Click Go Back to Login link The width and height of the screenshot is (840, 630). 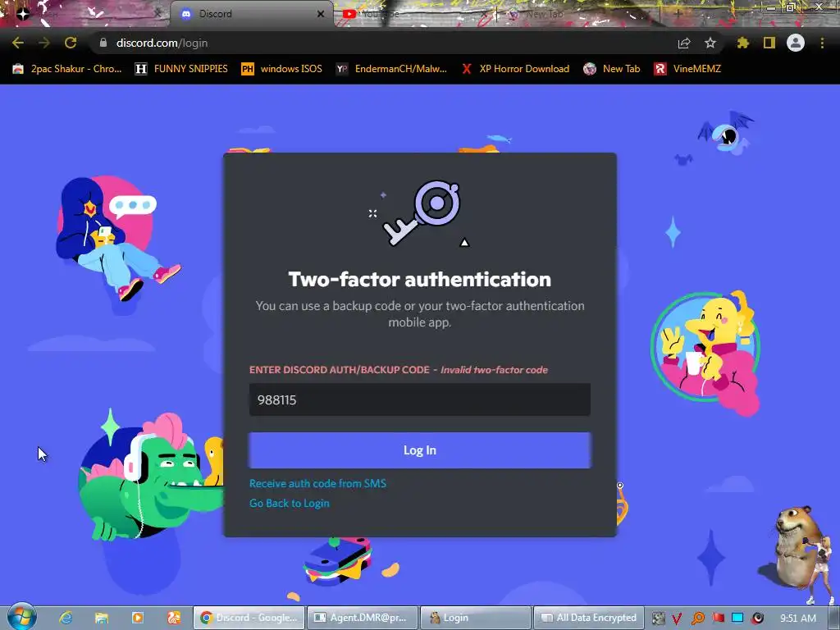coord(290,503)
